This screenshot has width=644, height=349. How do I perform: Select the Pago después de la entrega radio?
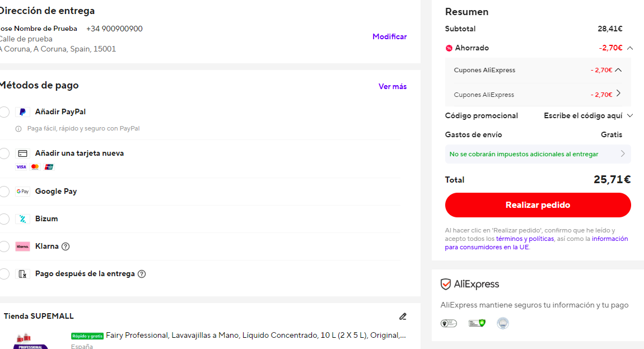4,274
